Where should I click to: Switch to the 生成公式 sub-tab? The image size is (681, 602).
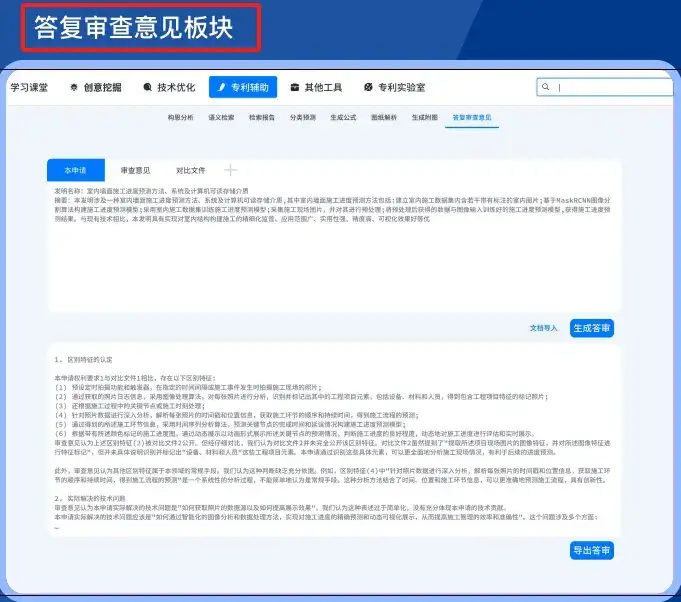[343, 117]
